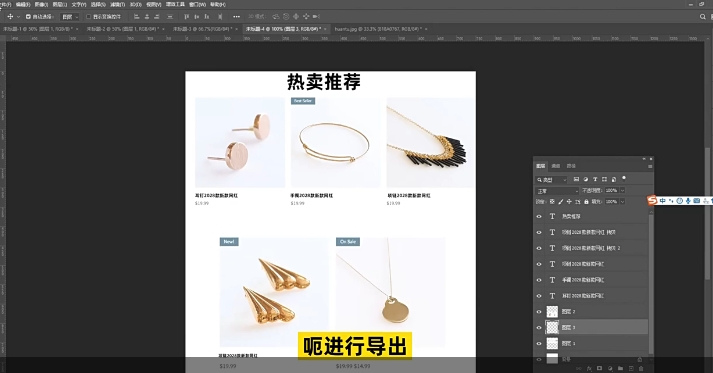This screenshot has width=713, height=373.
Task: Open the Layers panel hamburger menu
Action: point(650,166)
